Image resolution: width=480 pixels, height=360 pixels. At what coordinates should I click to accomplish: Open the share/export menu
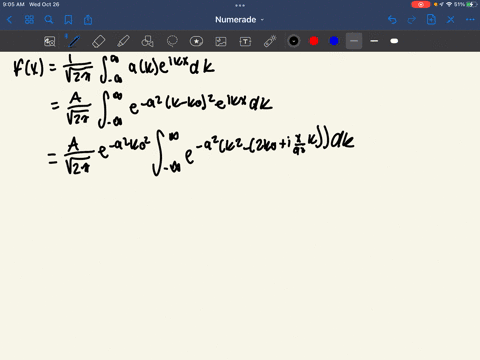88,20
